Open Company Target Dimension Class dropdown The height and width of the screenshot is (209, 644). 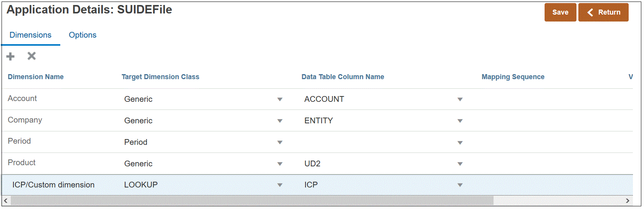click(280, 121)
